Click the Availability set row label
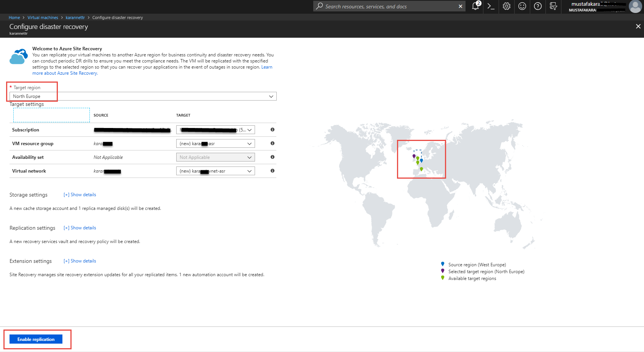The image size is (644, 352). 28,157
